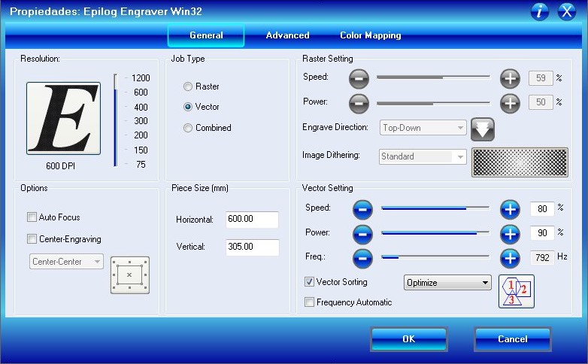The image size is (588, 364).
Task: Decrease Vector Power with minus button
Action: coord(362,234)
